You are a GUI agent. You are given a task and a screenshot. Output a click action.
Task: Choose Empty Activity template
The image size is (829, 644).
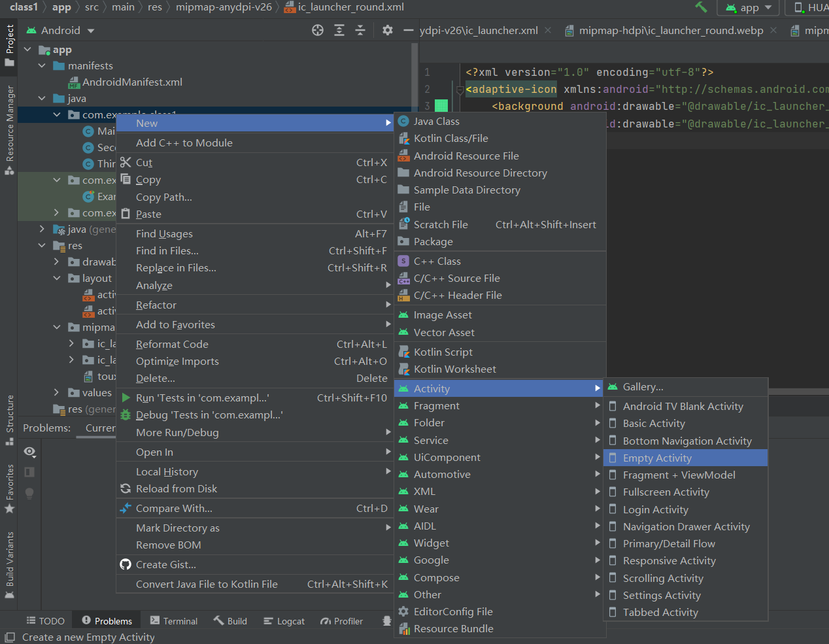pyautogui.click(x=685, y=458)
